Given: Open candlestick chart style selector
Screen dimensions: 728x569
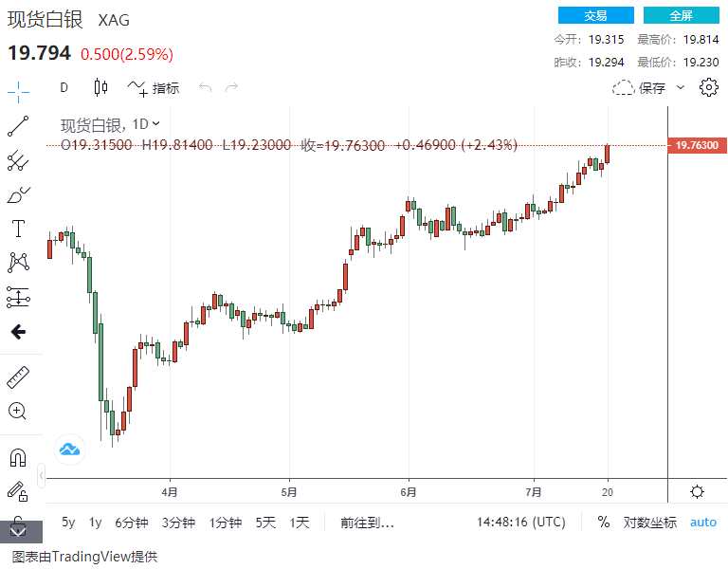Looking at the screenshot, I should pos(100,87).
